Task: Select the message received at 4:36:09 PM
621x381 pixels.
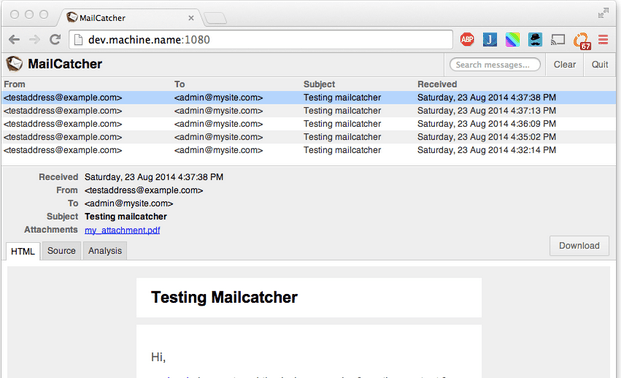Action: coord(309,124)
